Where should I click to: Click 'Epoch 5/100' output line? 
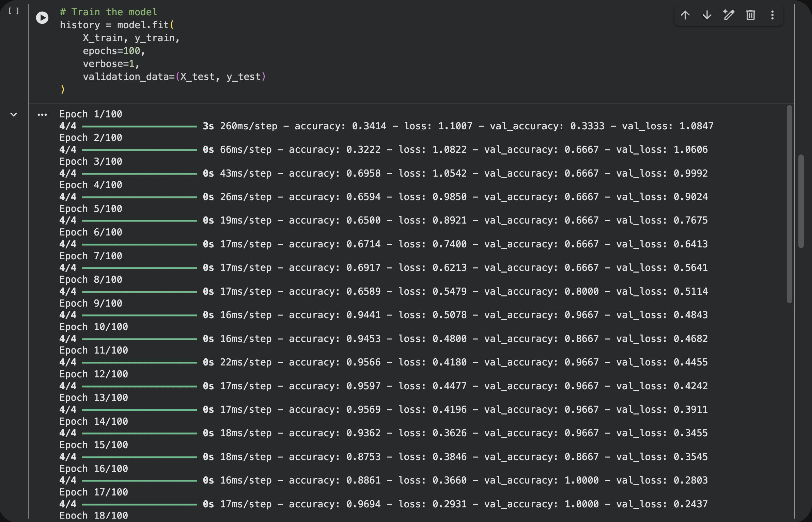[91, 209]
